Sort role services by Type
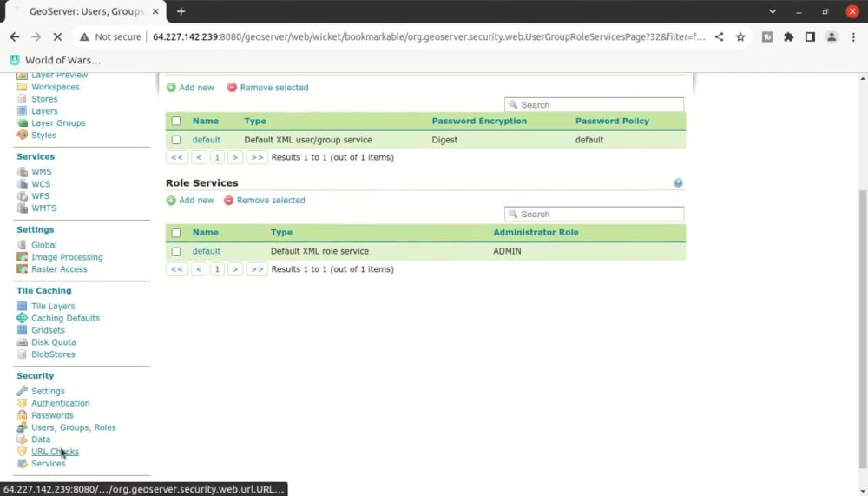868x496 pixels. click(281, 232)
